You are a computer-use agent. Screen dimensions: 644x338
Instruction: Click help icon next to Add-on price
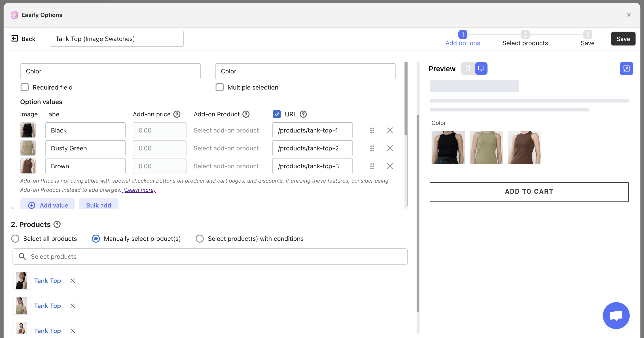click(177, 114)
